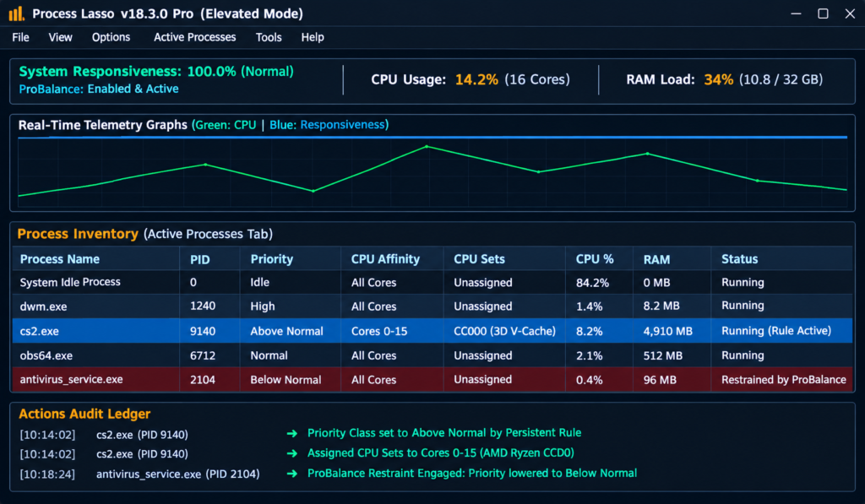Click the Process Lasso bar-chart logo icon
Image resolution: width=865 pixels, height=504 pixels.
(x=17, y=14)
